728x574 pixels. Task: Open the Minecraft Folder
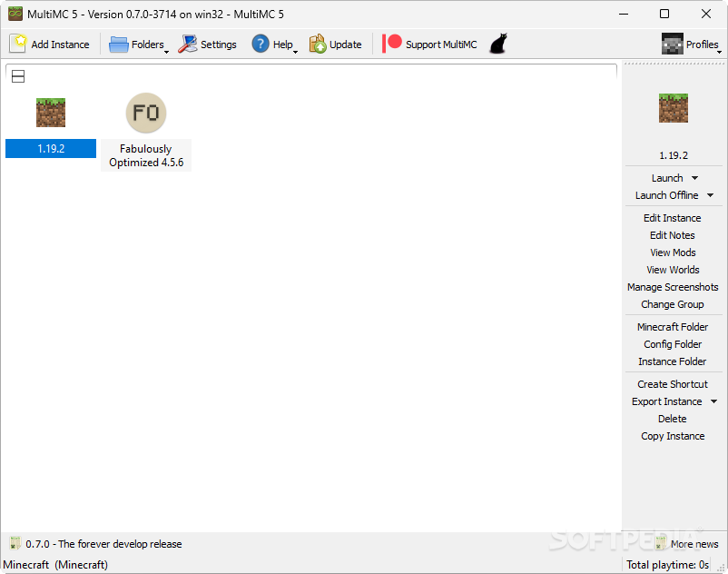673,327
